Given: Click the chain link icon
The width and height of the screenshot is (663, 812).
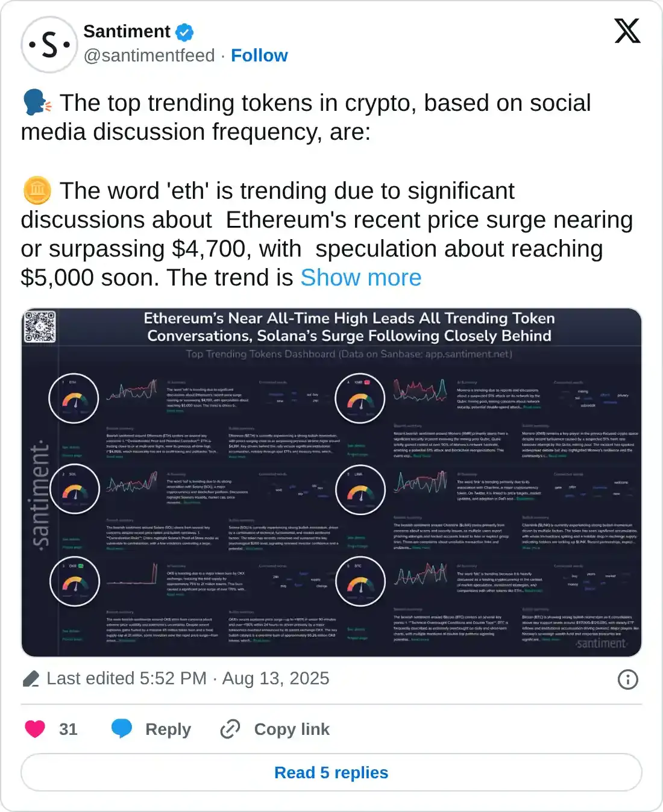Looking at the screenshot, I should click(x=230, y=729).
